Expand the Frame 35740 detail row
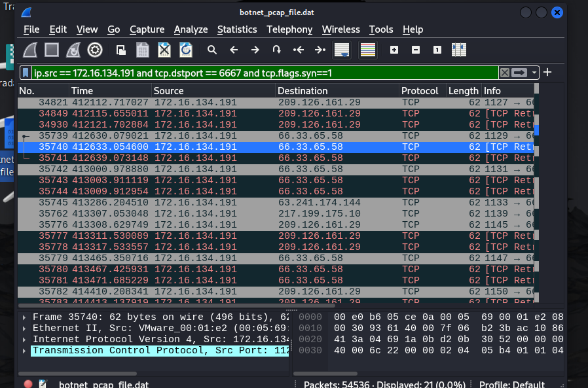 pyautogui.click(x=25, y=317)
